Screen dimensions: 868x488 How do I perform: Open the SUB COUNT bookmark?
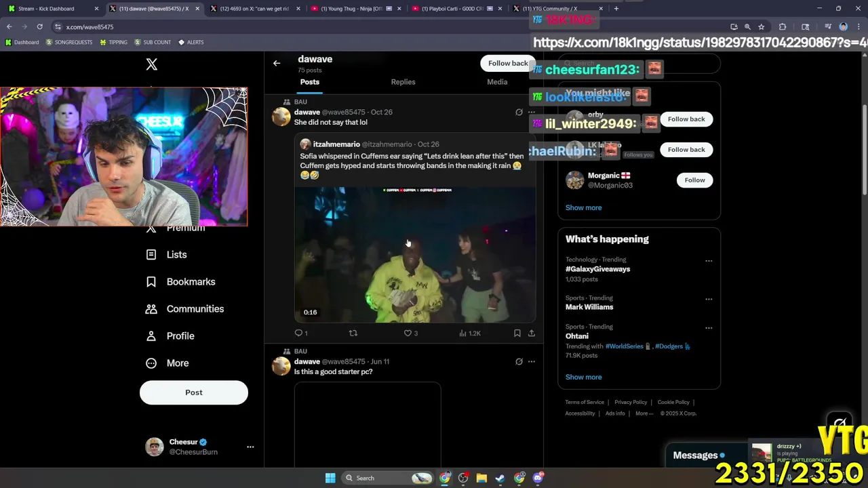click(x=153, y=42)
